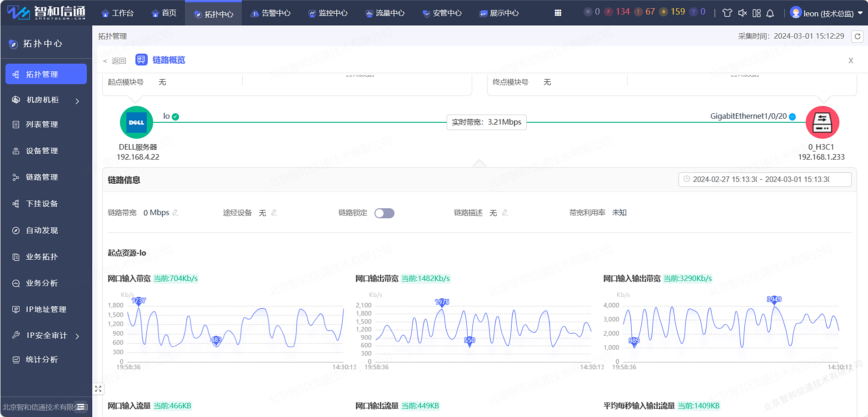Open 链路管理 sidebar item

point(46,177)
